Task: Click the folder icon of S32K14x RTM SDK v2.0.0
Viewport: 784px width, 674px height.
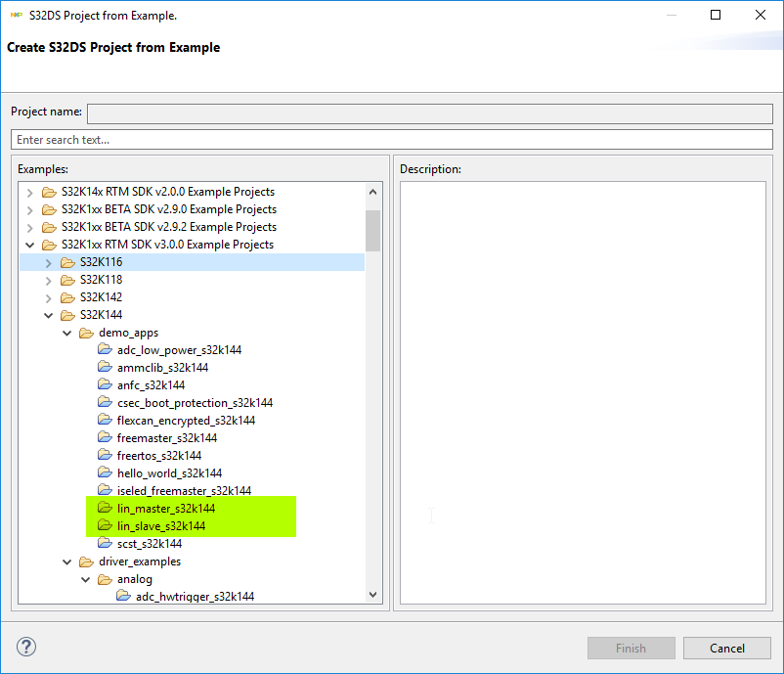Action: (49, 192)
